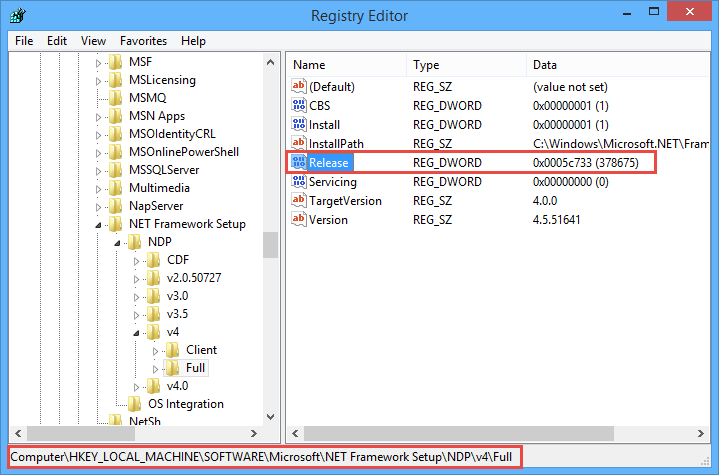Click the Servicing DWORD value icon
The height and width of the screenshot is (475, 719).
pos(298,182)
